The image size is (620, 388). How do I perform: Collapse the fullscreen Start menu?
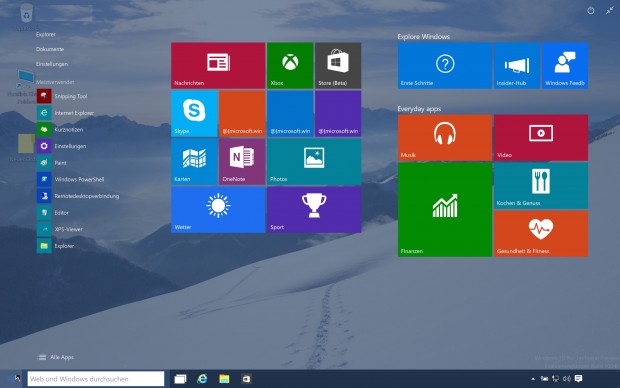[610, 11]
